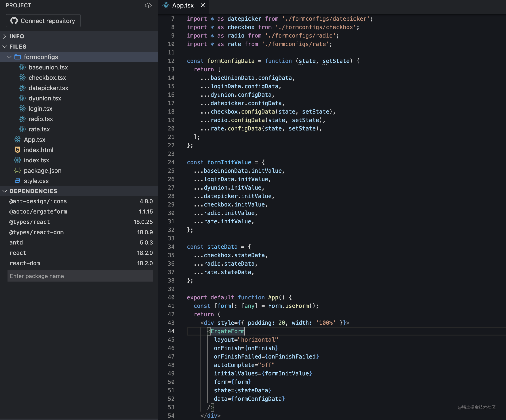
Task: Click the folder icon of formconfigs
Action: coord(18,57)
